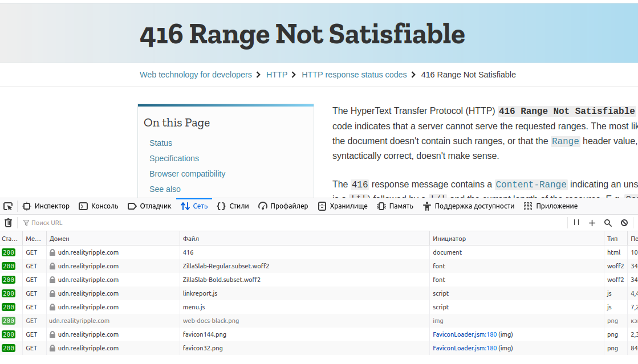Open FaviconLoader.jsm:180 link in favicon32.png row
638x364 pixels.
465,348
